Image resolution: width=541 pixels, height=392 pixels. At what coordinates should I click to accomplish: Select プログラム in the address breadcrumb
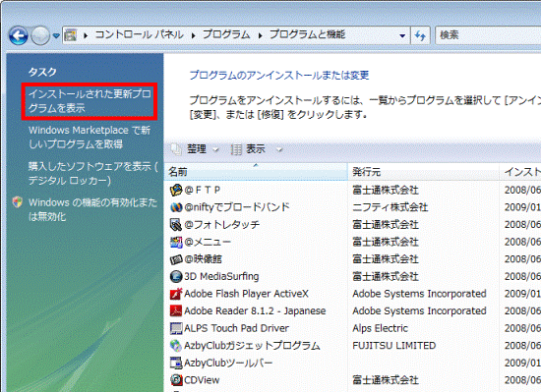[226, 34]
